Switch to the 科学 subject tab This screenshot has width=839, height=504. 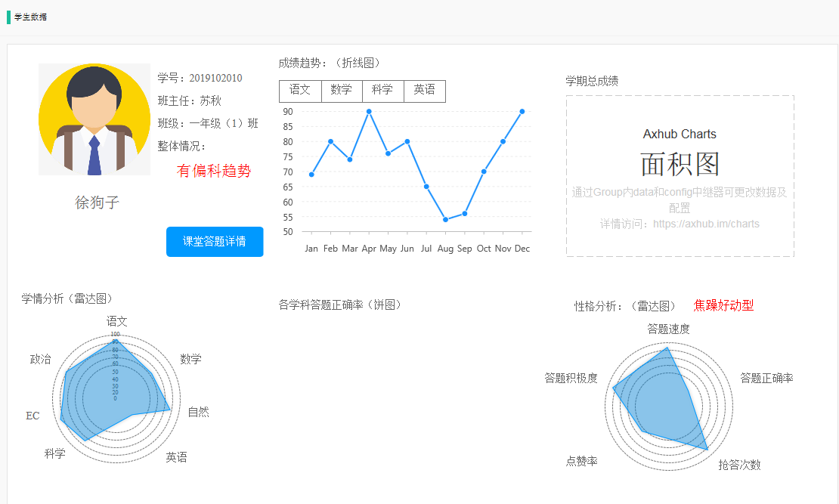tap(382, 91)
